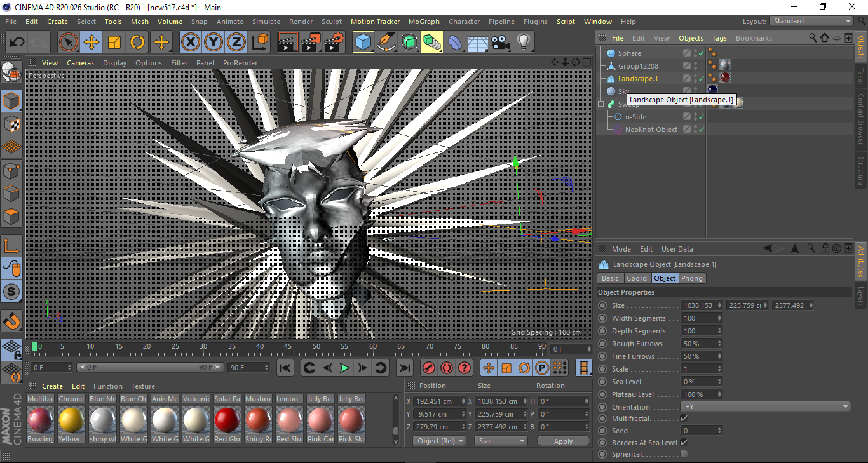The height and width of the screenshot is (463, 868).
Task: Switch to Polygons mode in left toolbar
Action: (x=11, y=216)
